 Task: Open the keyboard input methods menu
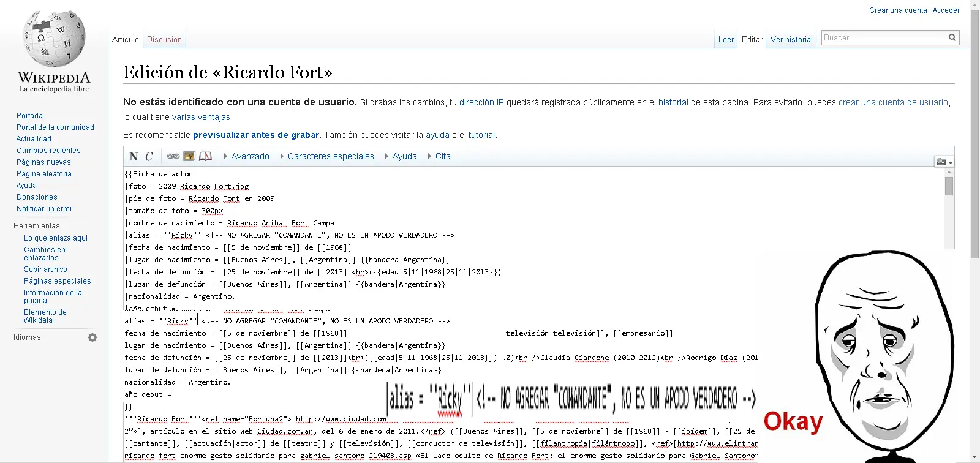(944, 162)
